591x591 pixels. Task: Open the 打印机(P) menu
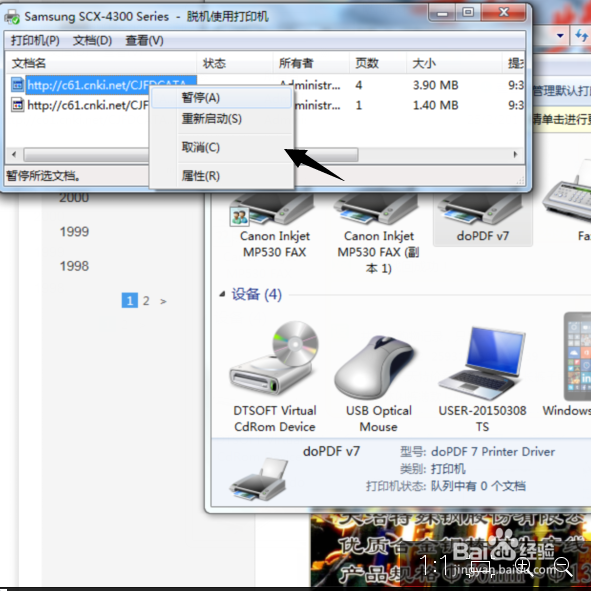[x=35, y=40]
